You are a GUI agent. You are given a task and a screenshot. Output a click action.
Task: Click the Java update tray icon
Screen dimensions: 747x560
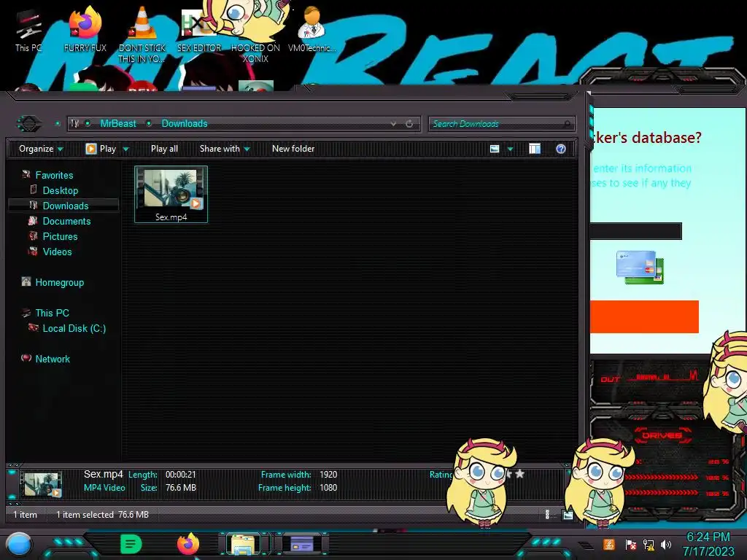coord(608,544)
